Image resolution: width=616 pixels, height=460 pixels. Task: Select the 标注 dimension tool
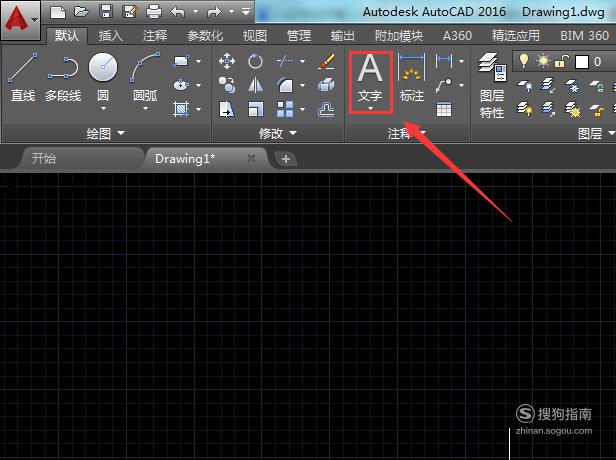[412, 78]
